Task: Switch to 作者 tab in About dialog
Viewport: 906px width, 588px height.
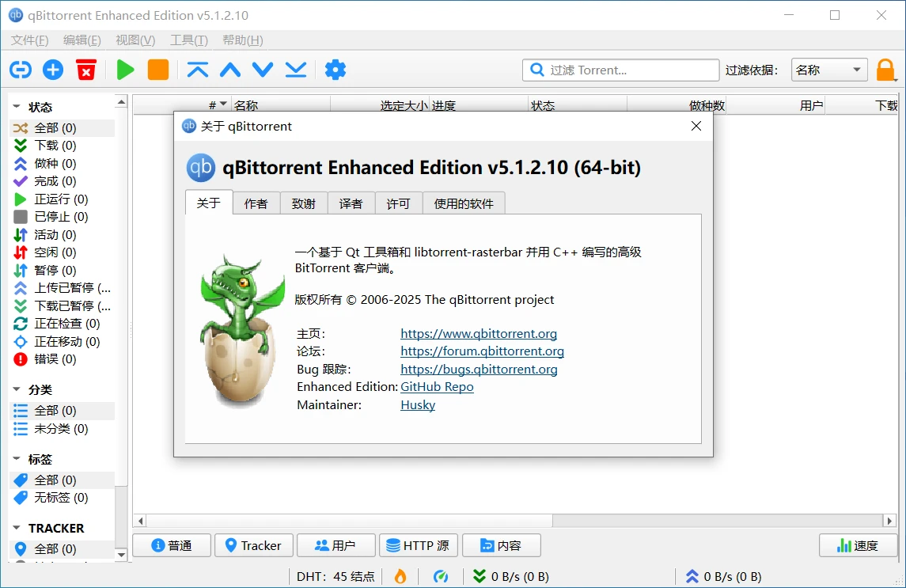Action: (256, 203)
